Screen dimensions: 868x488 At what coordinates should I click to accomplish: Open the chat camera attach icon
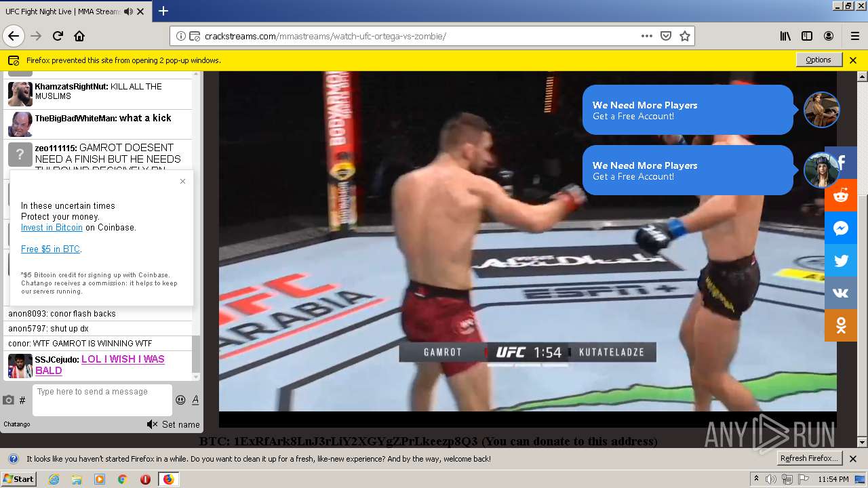[x=8, y=400]
